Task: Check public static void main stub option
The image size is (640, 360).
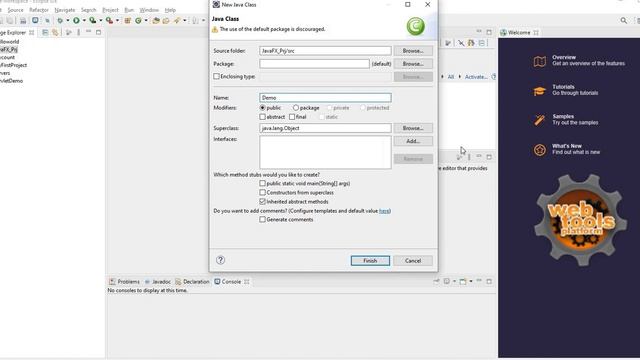Action: click(x=262, y=183)
